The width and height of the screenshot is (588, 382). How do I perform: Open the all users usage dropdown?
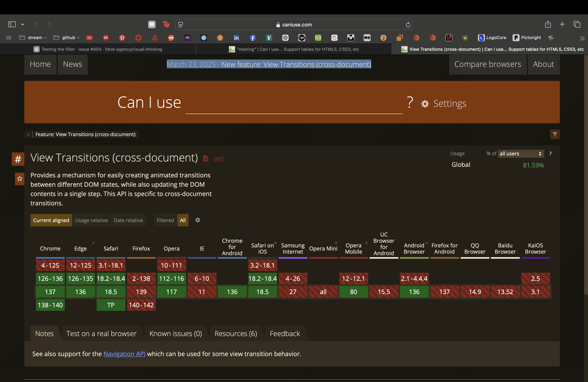[x=521, y=154]
